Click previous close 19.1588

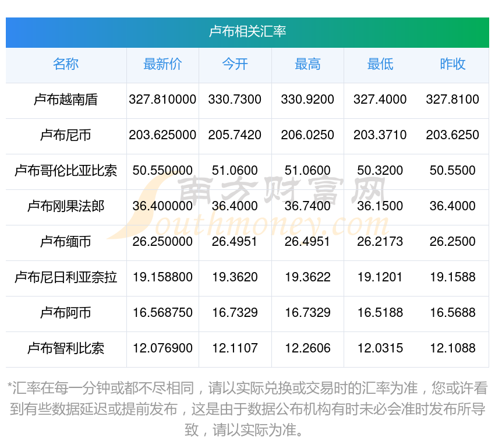point(452,277)
